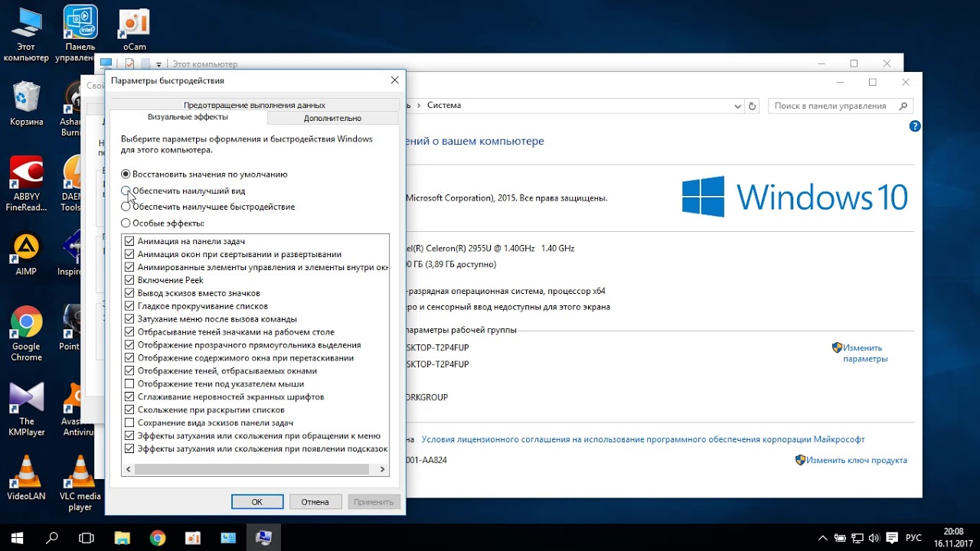Switch input language via РУС indicator

click(913, 538)
